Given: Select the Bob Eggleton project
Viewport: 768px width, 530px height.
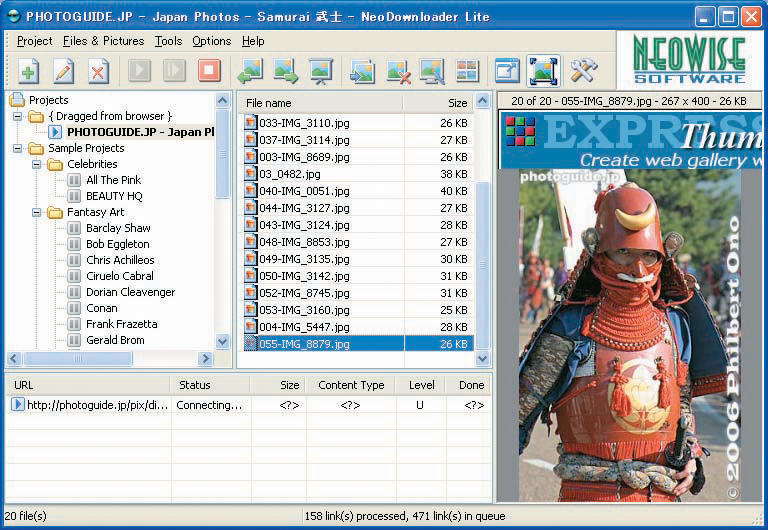Looking at the screenshot, I should tap(118, 244).
